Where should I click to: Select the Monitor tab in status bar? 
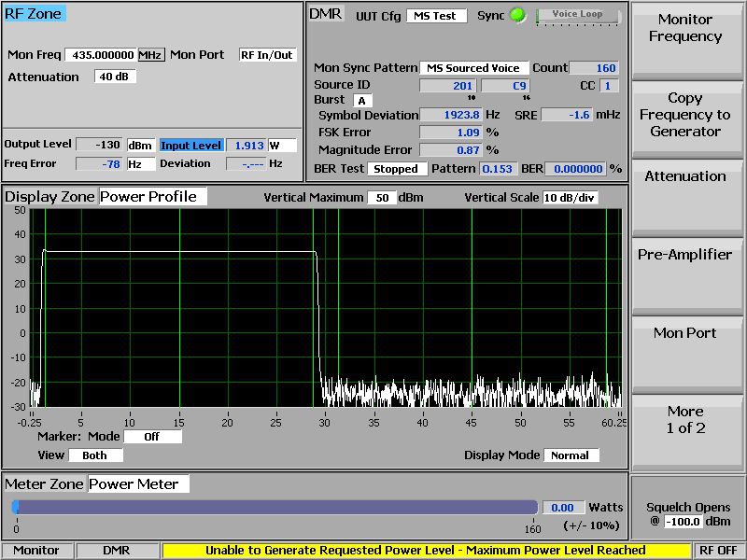36,551
